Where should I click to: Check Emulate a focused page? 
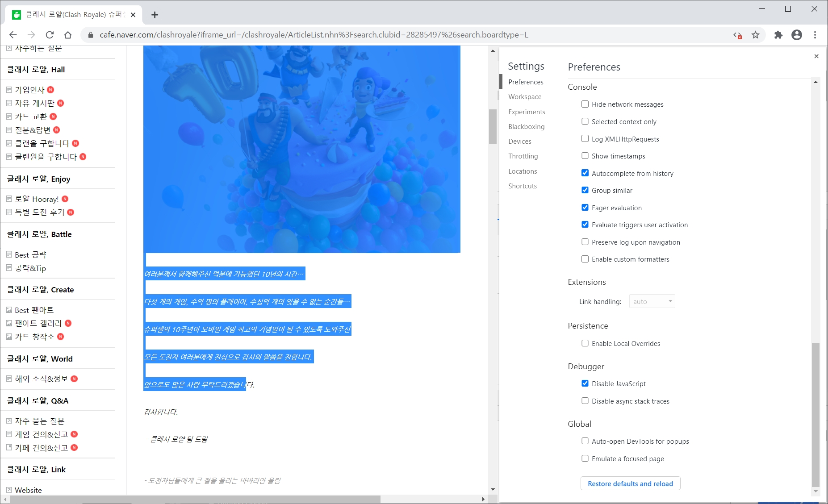[585, 458]
